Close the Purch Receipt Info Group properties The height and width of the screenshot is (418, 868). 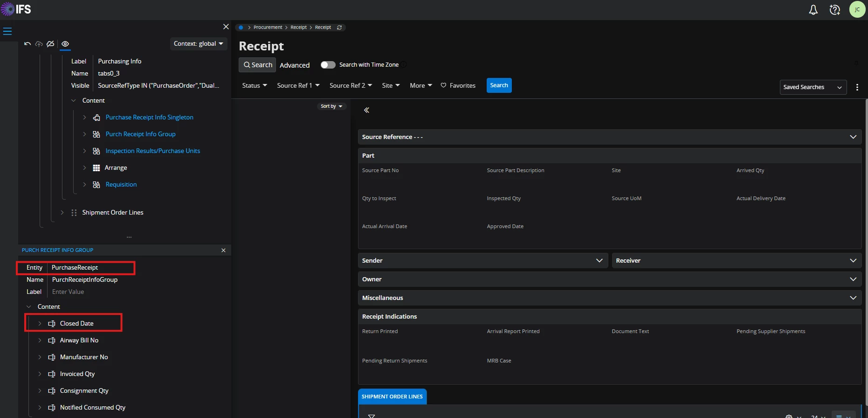point(223,251)
